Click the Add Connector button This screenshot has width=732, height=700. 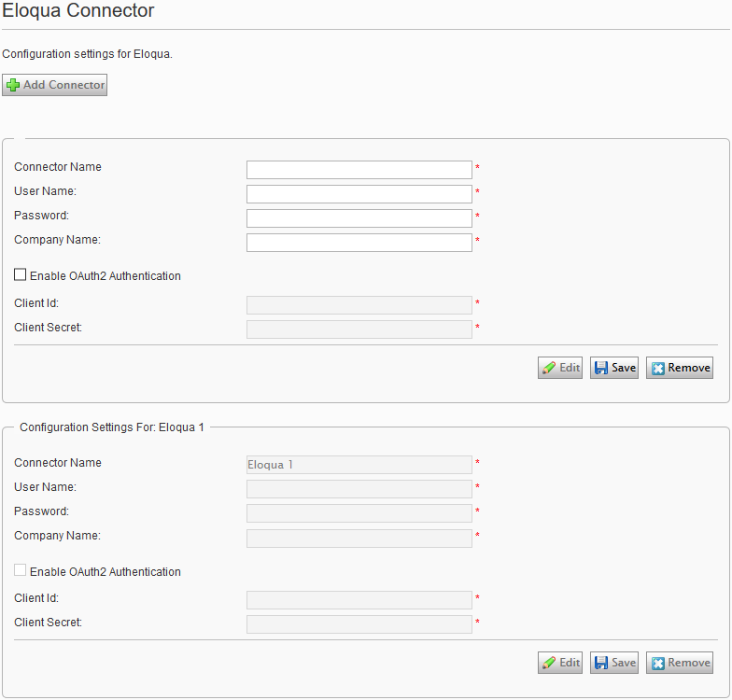[54, 85]
